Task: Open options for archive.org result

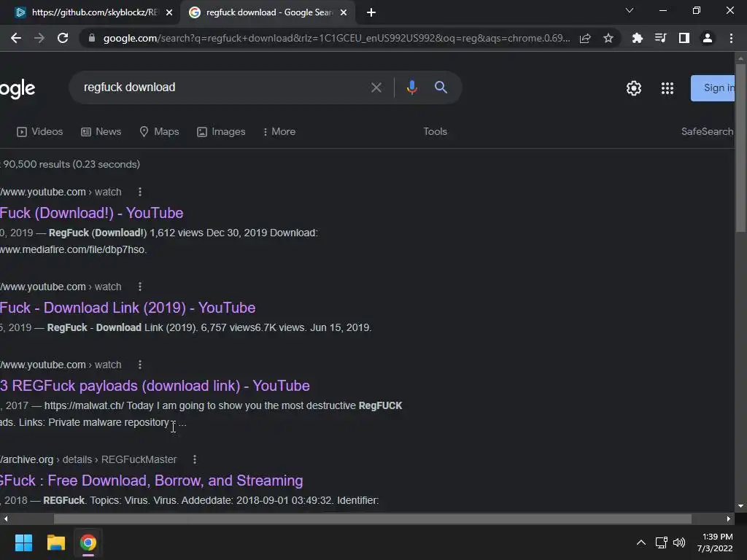Action: coord(194,459)
